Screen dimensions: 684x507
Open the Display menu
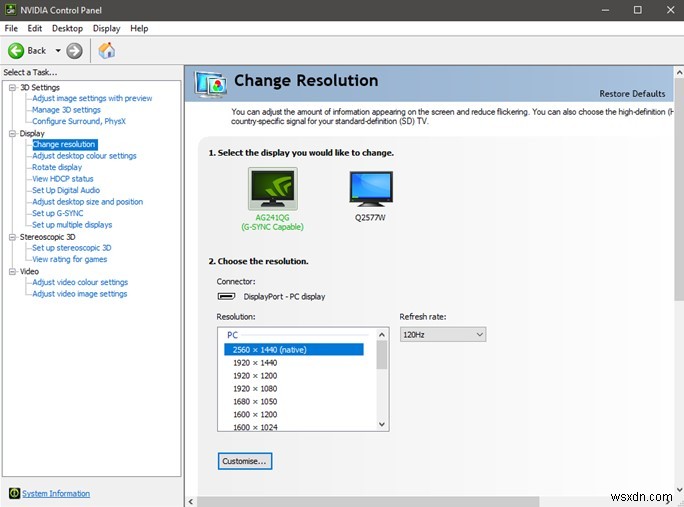click(106, 28)
